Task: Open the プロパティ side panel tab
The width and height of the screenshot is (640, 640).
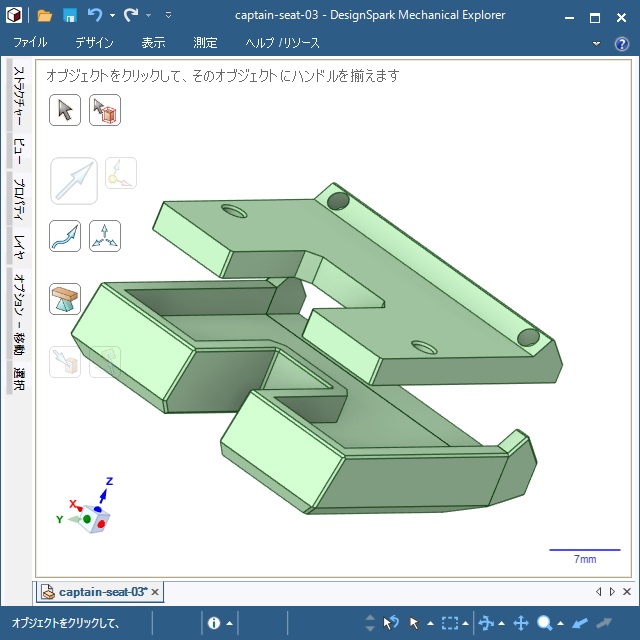Action: 19,198
